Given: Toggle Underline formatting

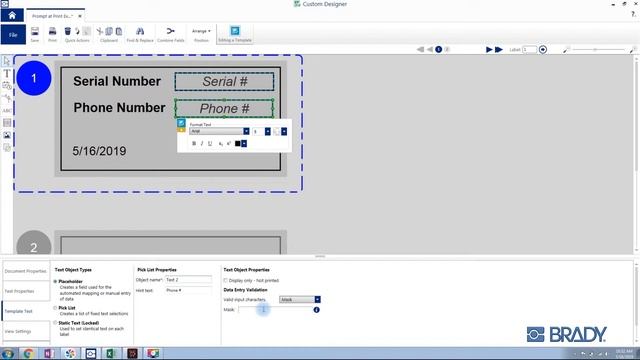Looking at the screenshot, I should [x=210, y=143].
